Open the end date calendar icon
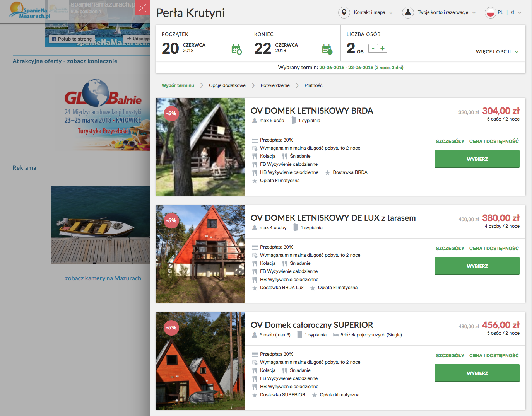532x416 pixels. tap(327, 49)
